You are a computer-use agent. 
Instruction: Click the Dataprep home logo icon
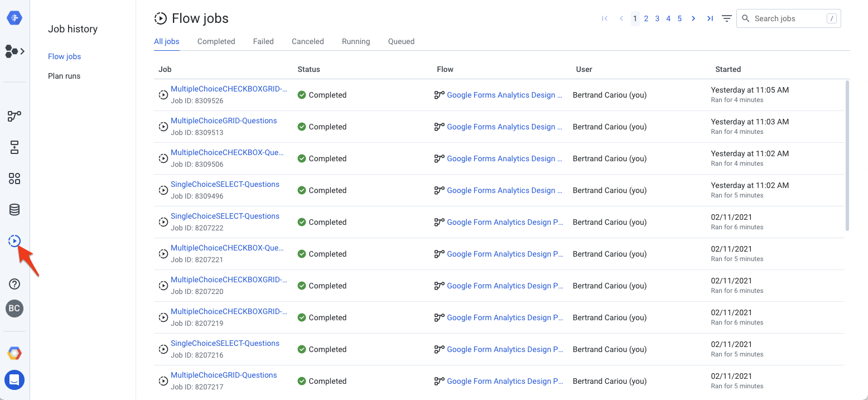click(15, 18)
